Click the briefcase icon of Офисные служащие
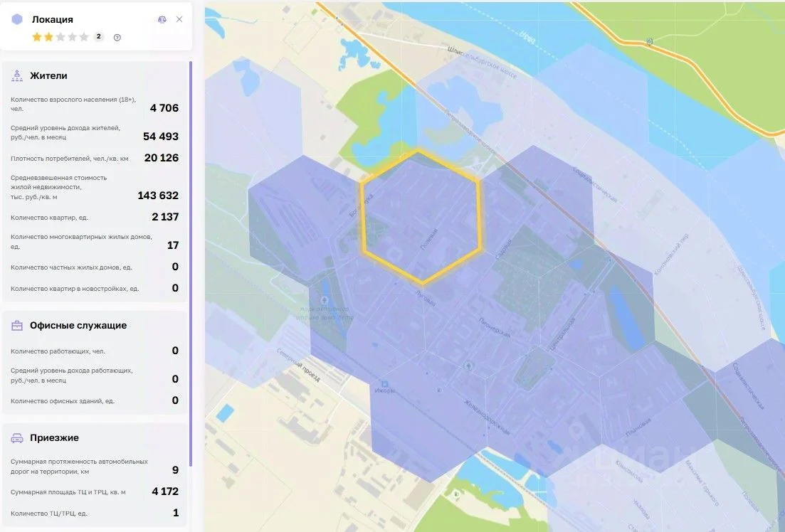785x532 pixels. click(17, 326)
